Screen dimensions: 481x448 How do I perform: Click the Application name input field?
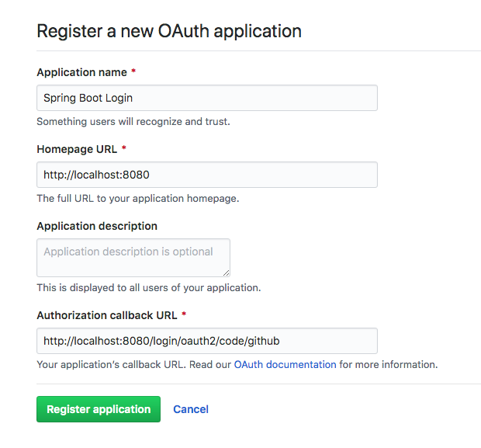click(x=206, y=98)
